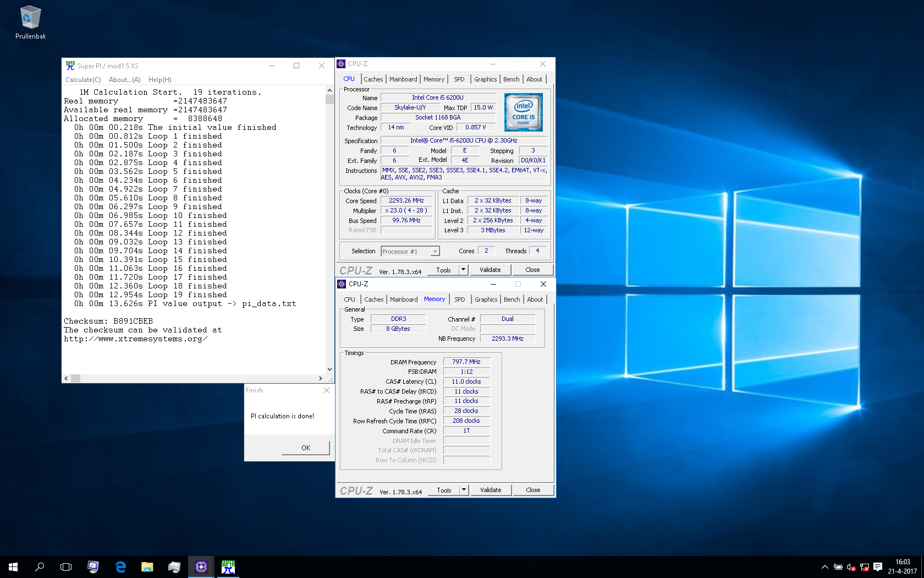Screen dimensions: 924x578
Task: Open Caches tab in bottom CPU-Z
Action: tap(374, 299)
